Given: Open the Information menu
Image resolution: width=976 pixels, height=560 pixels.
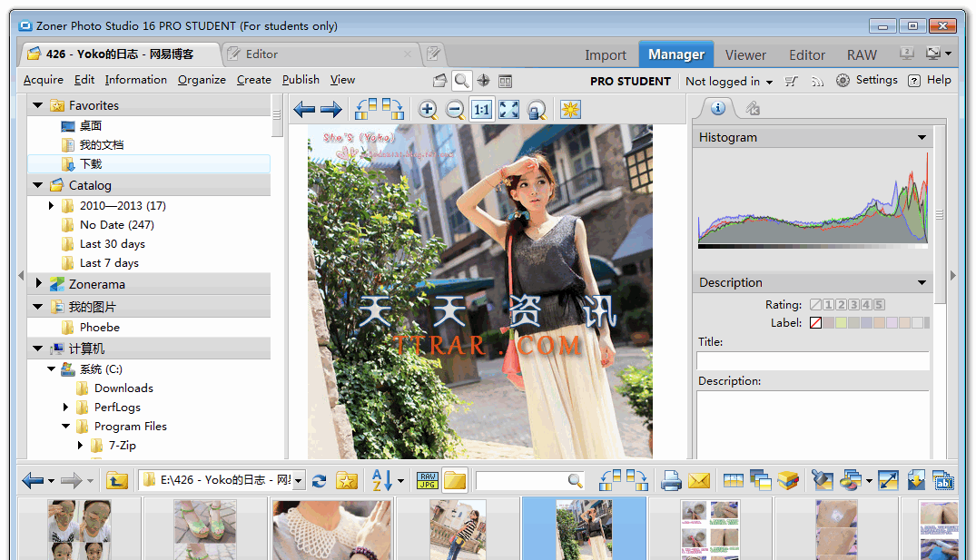Looking at the screenshot, I should tap(135, 80).
